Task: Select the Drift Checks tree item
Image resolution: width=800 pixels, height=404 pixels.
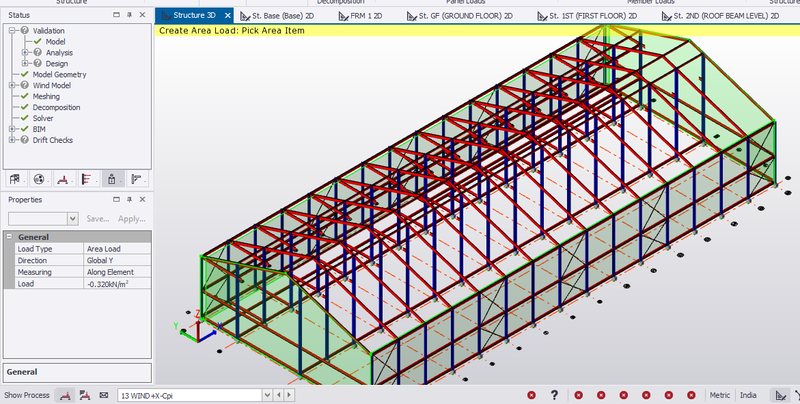Action: (53, 140)
